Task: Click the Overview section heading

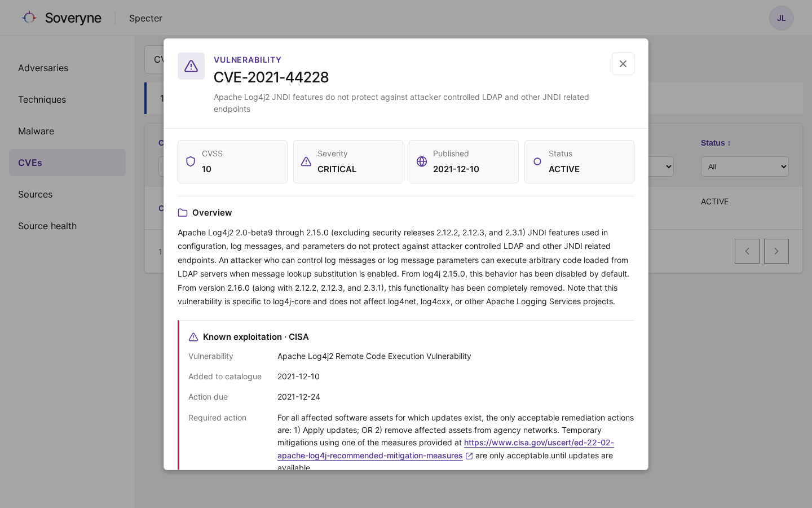Action: 212,213
